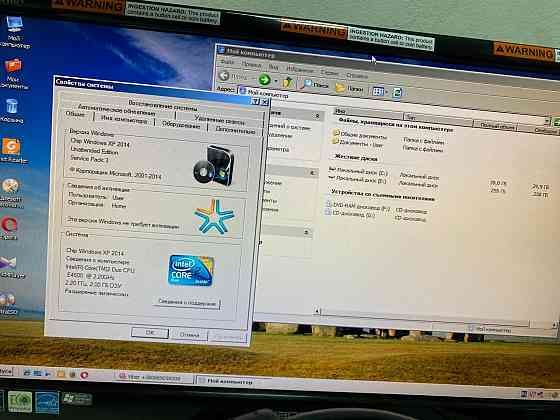560x420 pixels.
Task: Open the Help (Справка) menu
Action: (x=356, y=75)
